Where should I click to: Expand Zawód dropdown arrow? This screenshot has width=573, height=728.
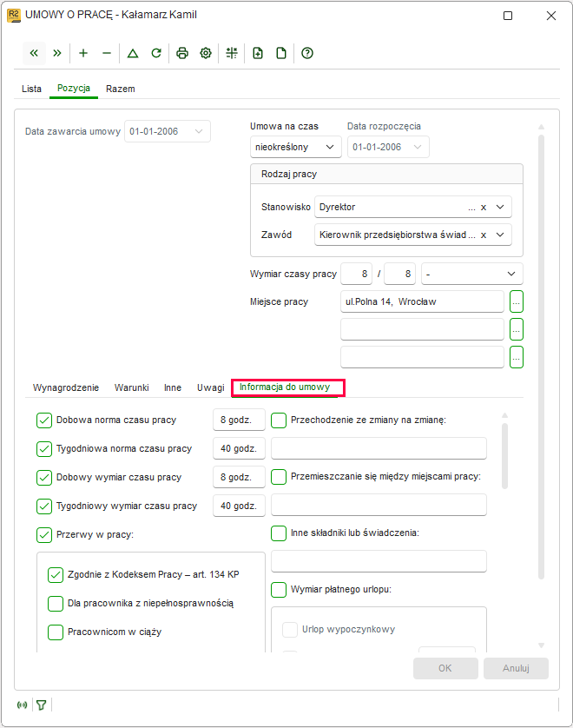[500, 235]
